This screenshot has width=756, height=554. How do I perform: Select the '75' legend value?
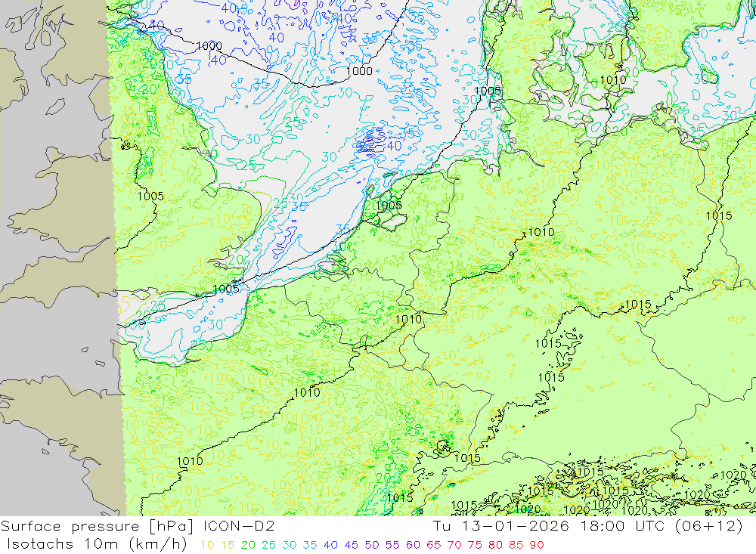[475, 546]
